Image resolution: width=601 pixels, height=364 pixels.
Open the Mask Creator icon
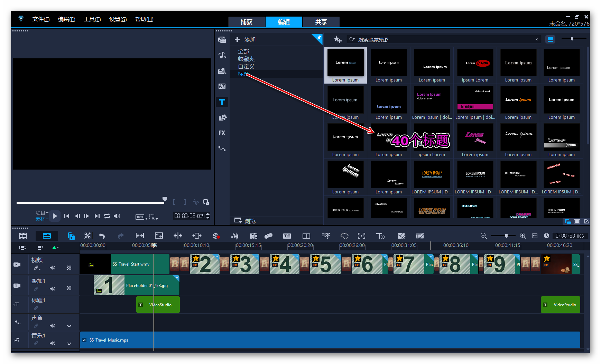344,236
